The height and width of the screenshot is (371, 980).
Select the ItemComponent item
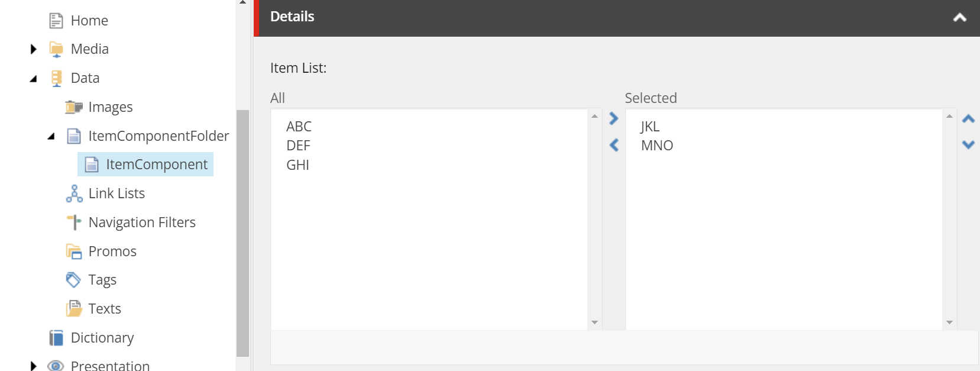pos(157,164)
